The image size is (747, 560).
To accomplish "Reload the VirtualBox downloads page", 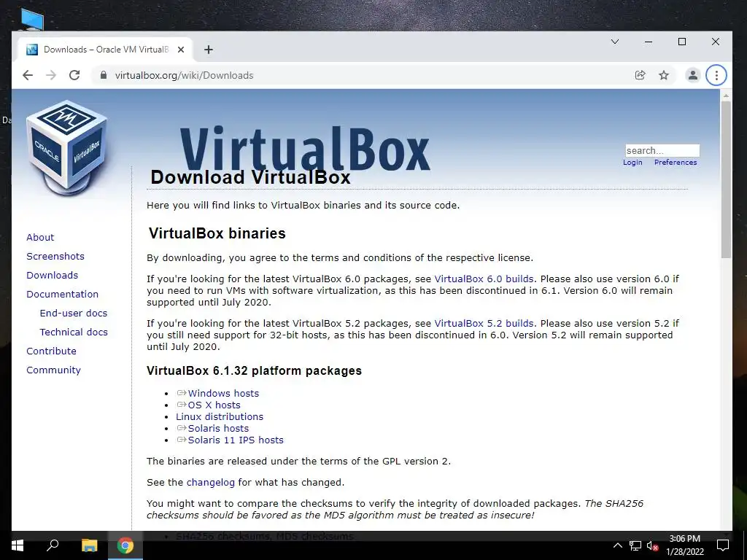I will [74, 75].
